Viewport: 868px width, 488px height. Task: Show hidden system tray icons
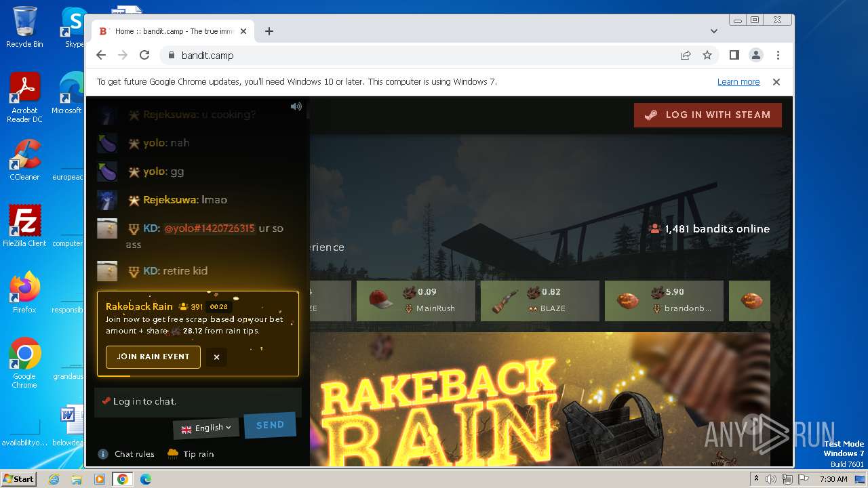[x=756, y=479]
